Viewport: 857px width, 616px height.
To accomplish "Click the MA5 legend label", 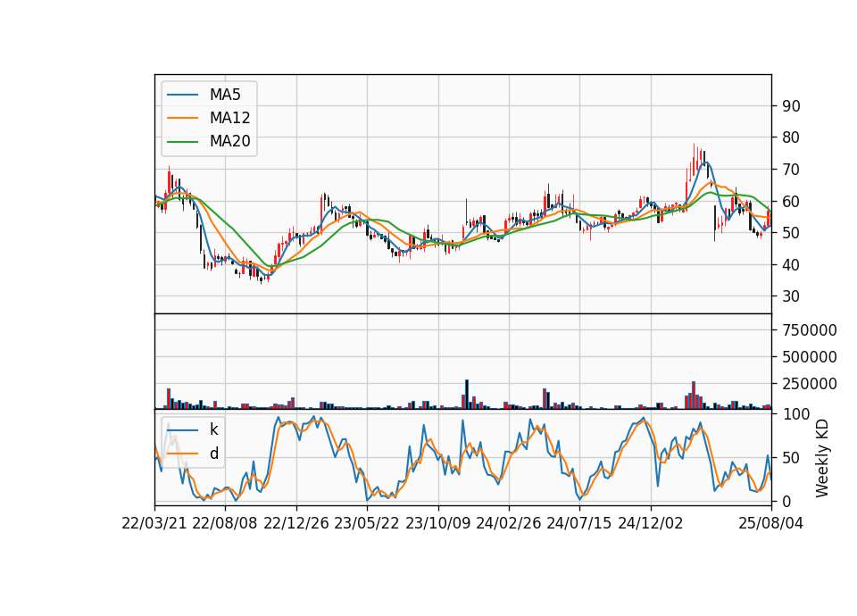I will click(225, 95).
